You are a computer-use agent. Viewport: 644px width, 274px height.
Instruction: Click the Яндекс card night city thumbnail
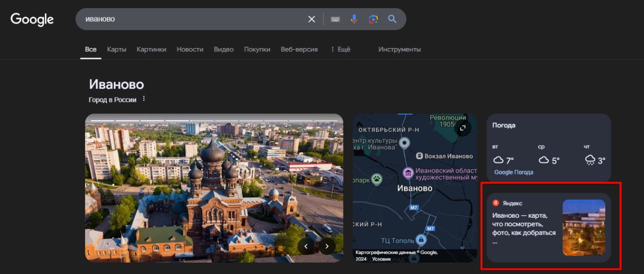(x=584, y=228)
